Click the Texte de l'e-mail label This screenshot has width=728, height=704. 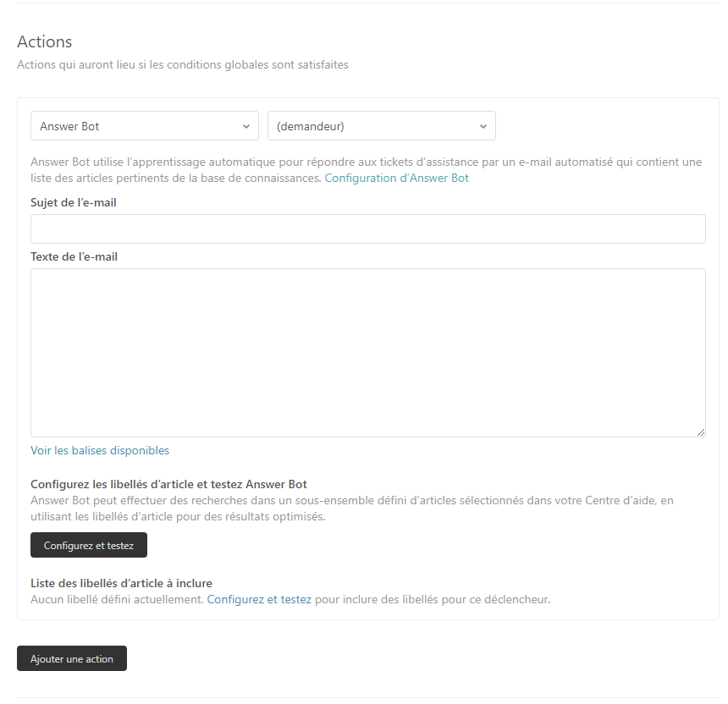pyautogui.click(x=74, y=256)
